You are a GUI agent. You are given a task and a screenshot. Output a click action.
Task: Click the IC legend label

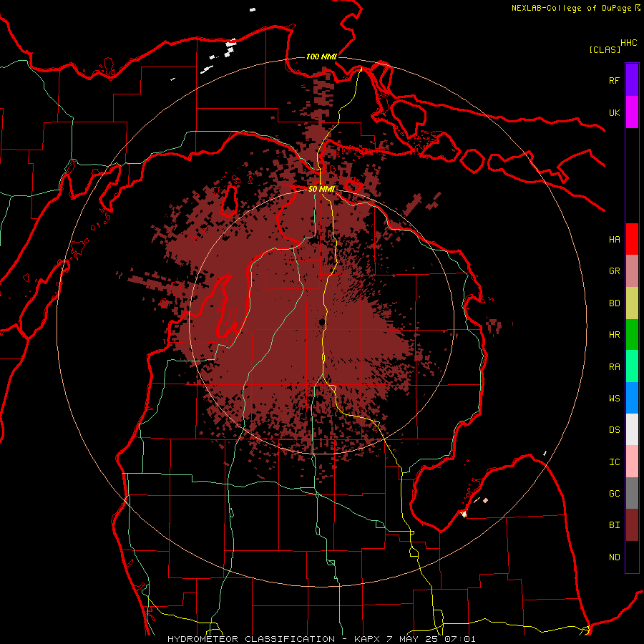tap(614, 462)
